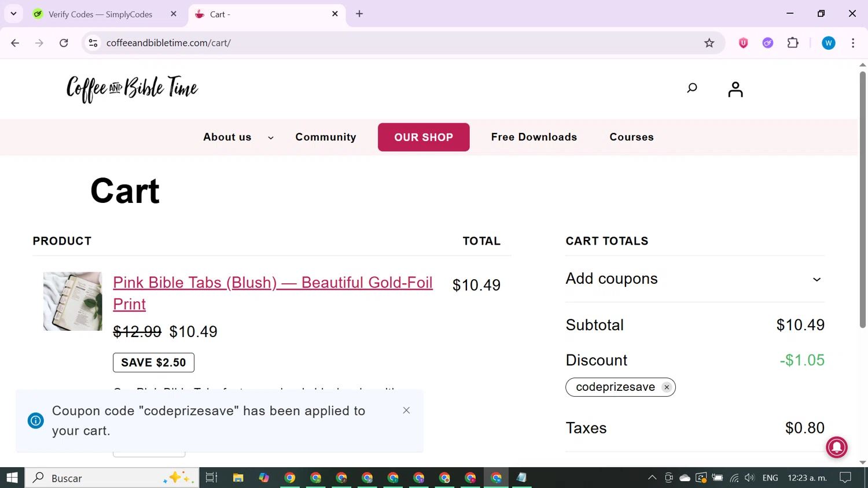Screen dimensions: 868x488
Task: Click the Bible tabs product thumbnail
Action: point(73,301)
